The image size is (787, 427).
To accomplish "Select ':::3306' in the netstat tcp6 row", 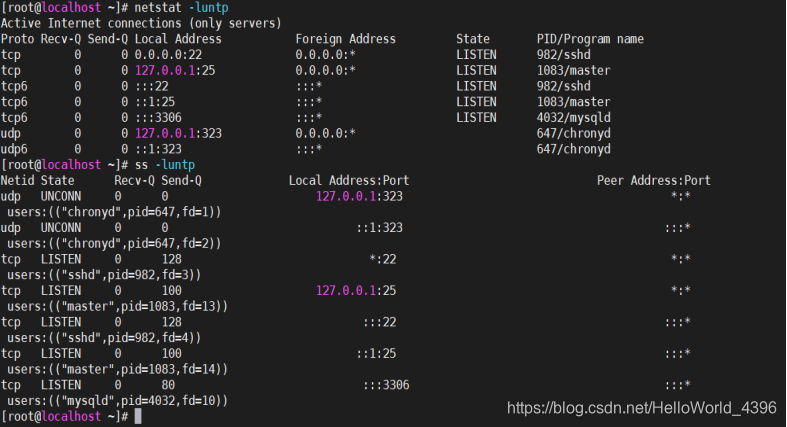I will click(x=158, y=117).
